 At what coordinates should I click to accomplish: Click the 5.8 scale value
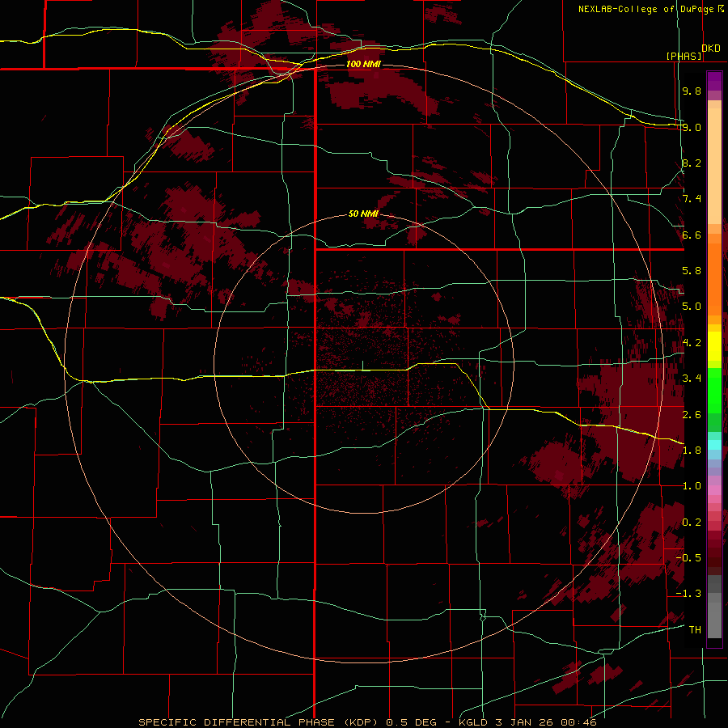692,271
